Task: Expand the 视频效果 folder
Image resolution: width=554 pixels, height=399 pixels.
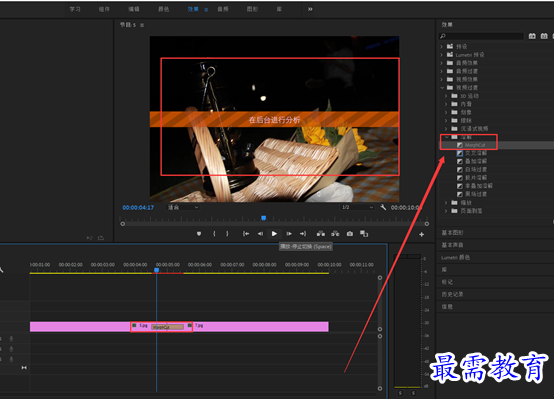Action: (442, 79)
